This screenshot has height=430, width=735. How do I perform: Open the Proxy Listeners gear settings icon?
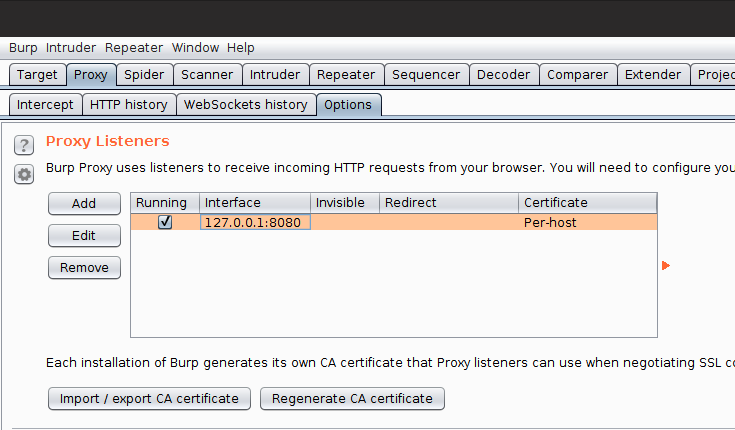tap(24, 174)
